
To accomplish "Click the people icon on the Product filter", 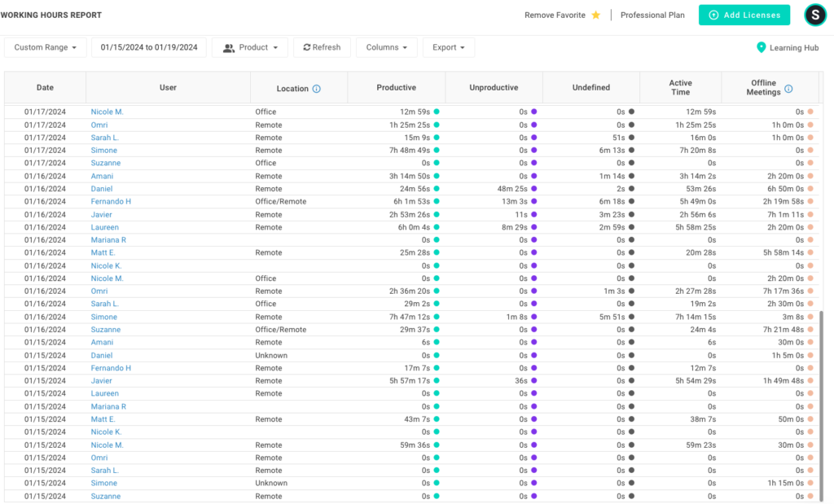I will (229, 46).
